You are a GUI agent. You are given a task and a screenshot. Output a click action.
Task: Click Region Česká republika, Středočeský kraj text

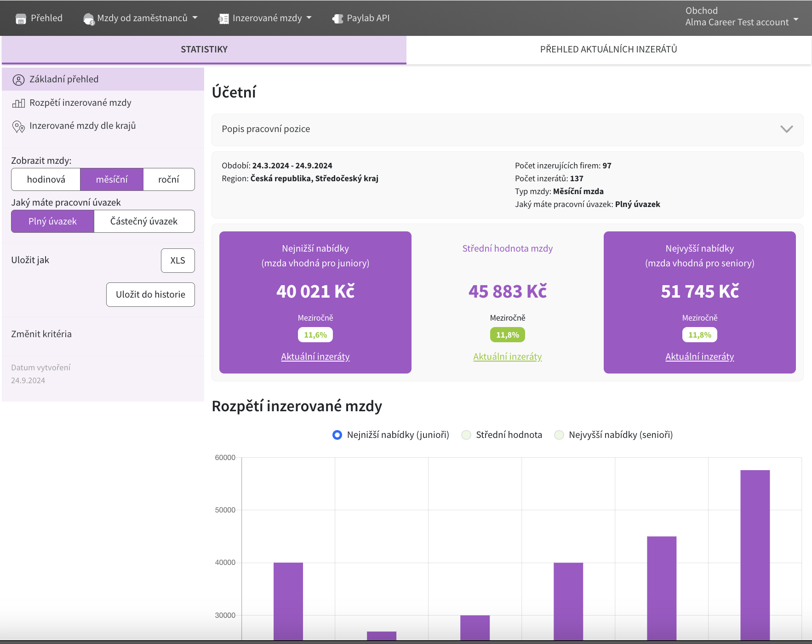tap(300, 178)
